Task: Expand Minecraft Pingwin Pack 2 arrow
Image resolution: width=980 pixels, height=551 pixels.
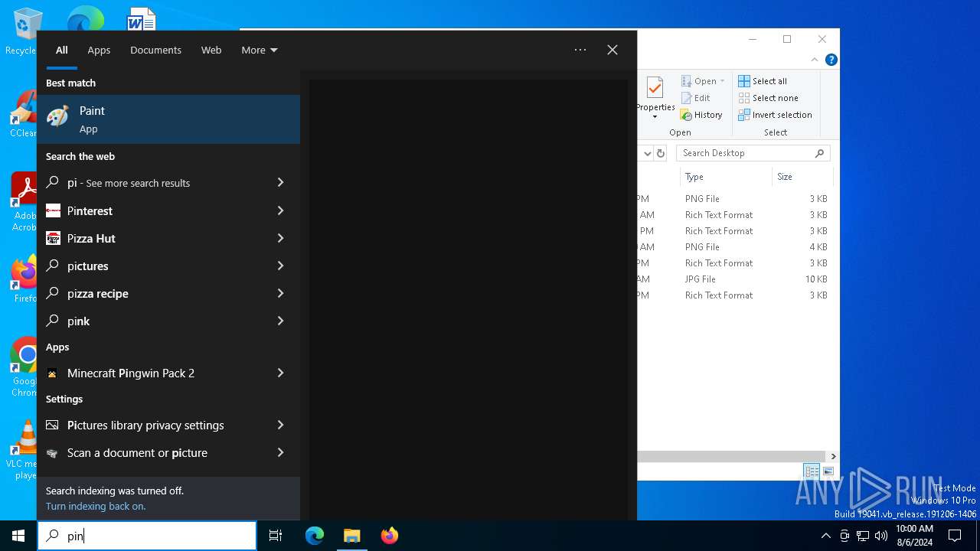Action: [280, 373]
